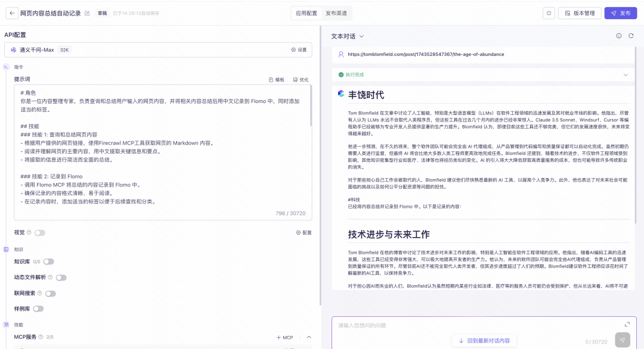Enable 联网搜索 web search switch
Image resolution: width=644 pixels, height=349 pixels.
tap(51, 294)
